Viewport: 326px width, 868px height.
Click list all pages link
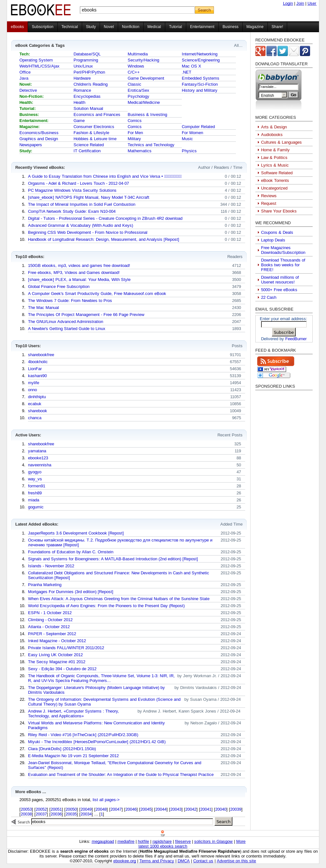pos(106,800)
